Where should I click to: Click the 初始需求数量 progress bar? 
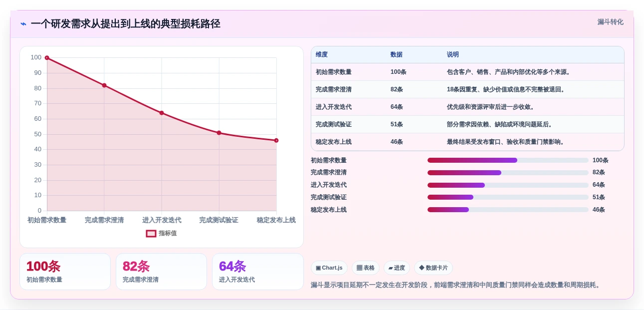point(508,160)
